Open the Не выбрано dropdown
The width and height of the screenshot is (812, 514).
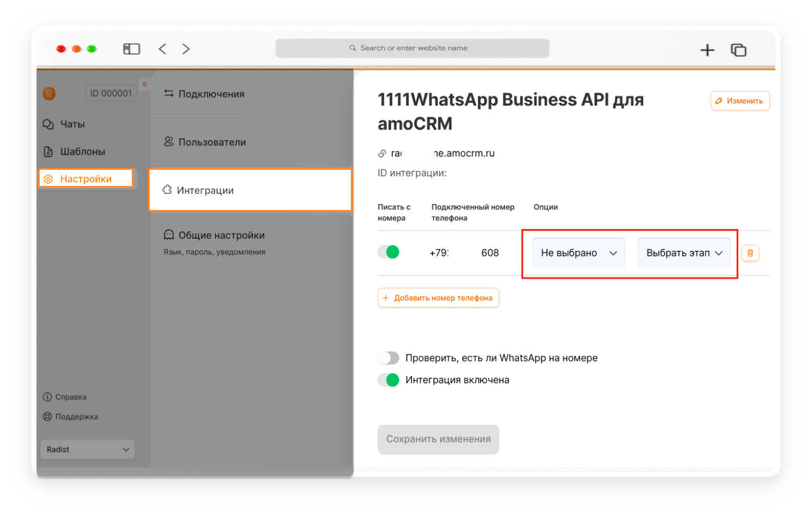[578, 253]
